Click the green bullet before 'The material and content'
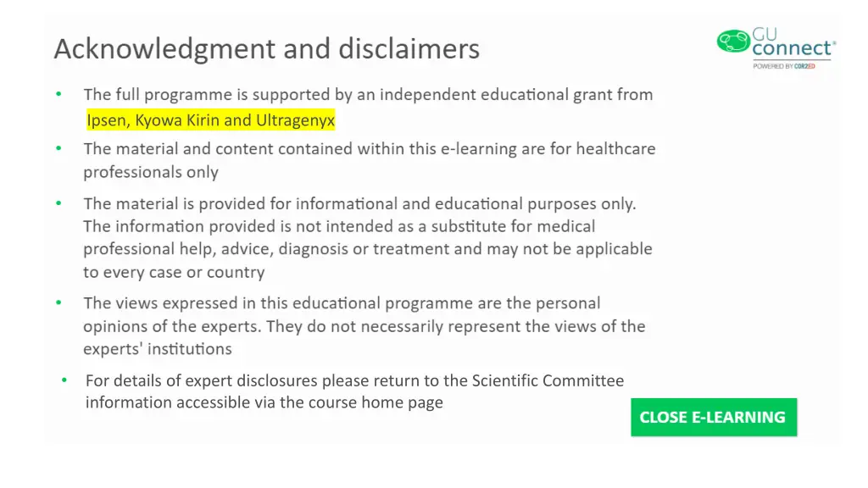Image resolution: width=868 pixels, height=488 pixels. (x=58, y=148)
